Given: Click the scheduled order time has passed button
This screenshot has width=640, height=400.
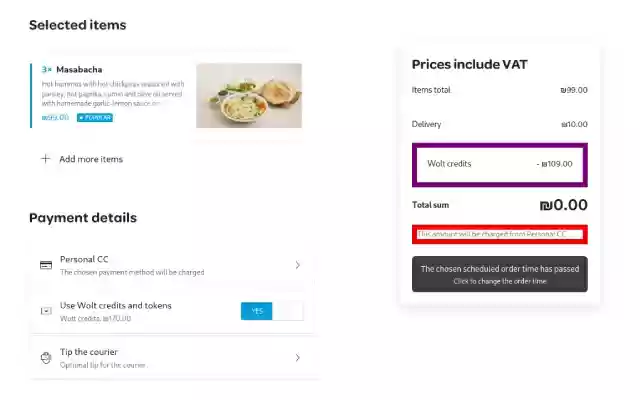Looking at the screenshot, I should [x=499, y=274].
